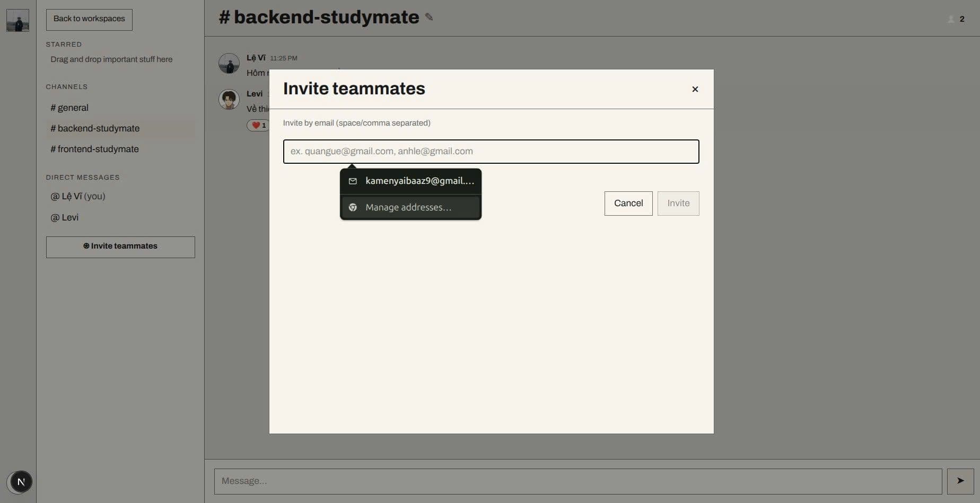Click the user avatar at top-left

click(17, 21)
